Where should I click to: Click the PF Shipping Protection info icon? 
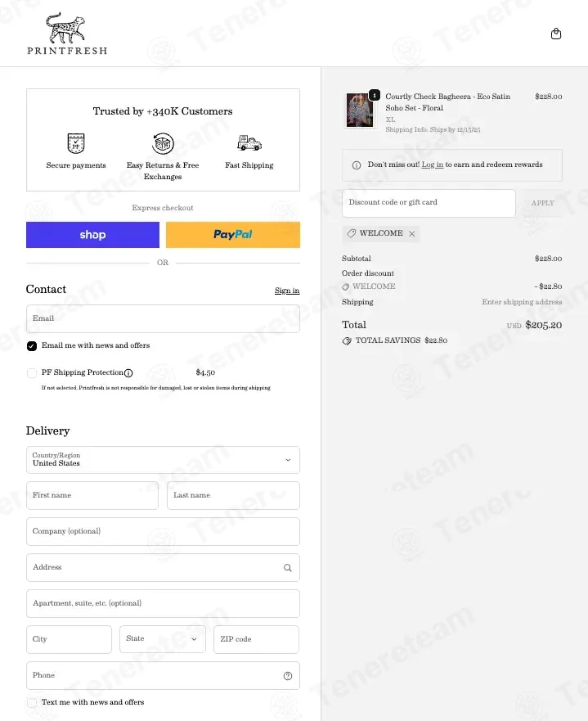[128, 373]
